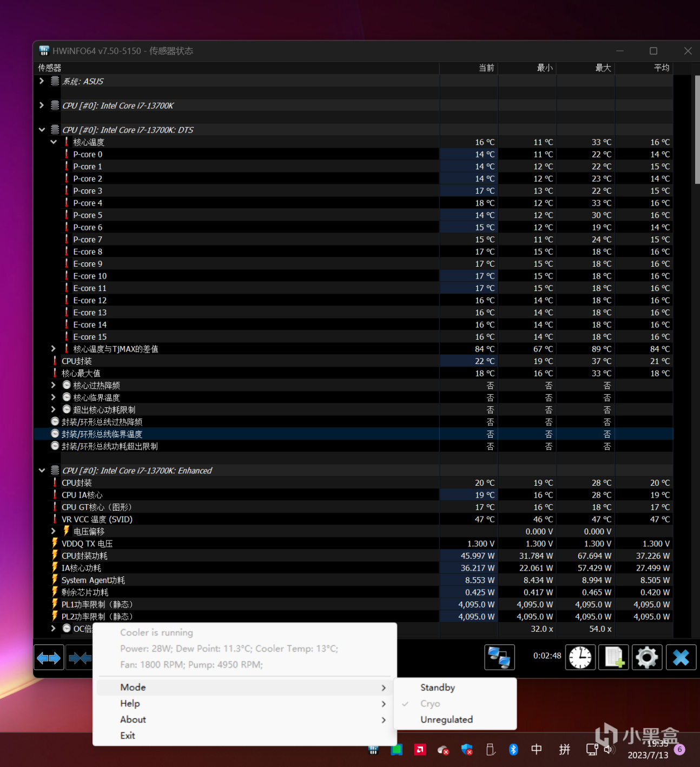Viewport: 700px width, 767px height.
Task: Click the collapse columns inward-arrows button
Action: point(80,658)
